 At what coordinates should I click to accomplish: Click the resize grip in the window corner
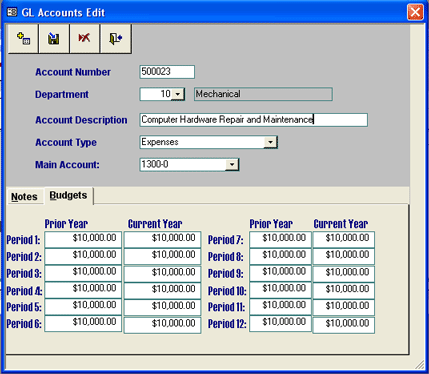[419, 365]
